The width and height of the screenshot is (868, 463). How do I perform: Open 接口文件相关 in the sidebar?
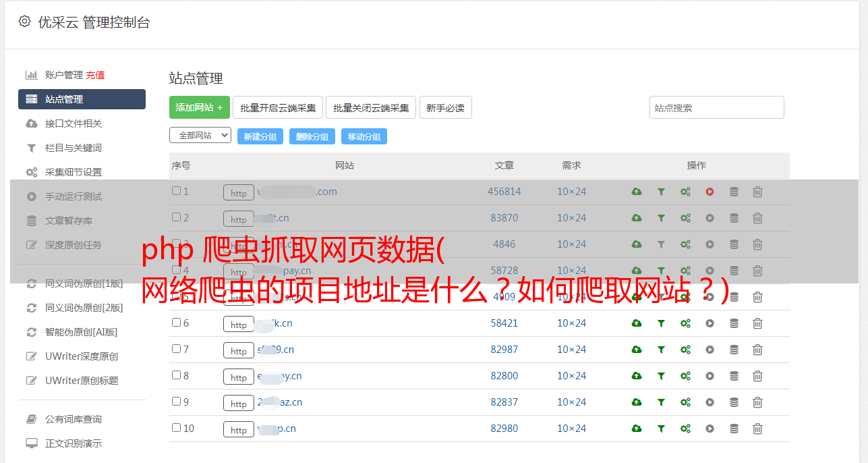[74, 124]
